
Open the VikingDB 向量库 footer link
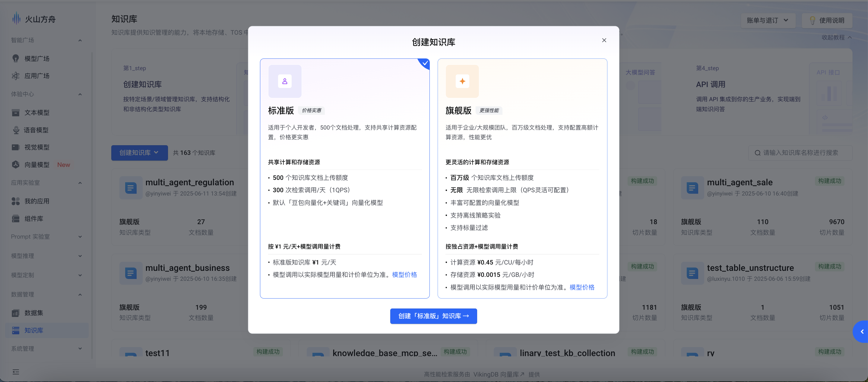[x=498, y=374]
